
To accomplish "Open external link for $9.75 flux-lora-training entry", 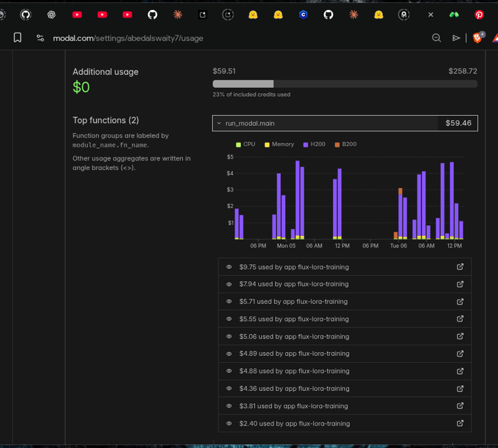I will click(460, 267).
